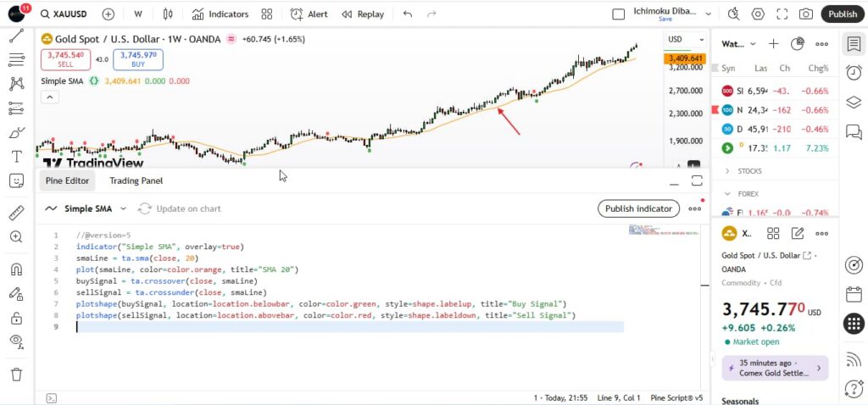Screen dimensions: 868x405
Task: Hide all drawings with eye icon
Action: point(16,341)
